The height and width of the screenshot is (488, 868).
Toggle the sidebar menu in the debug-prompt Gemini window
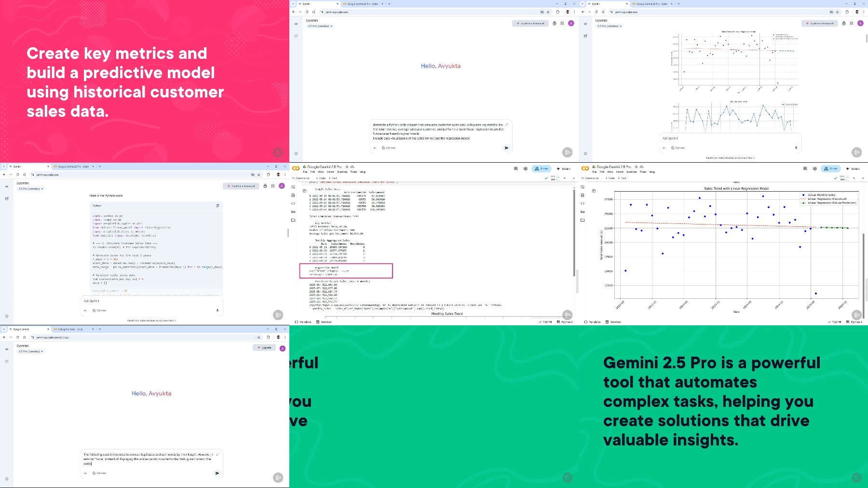click(7, 349)
